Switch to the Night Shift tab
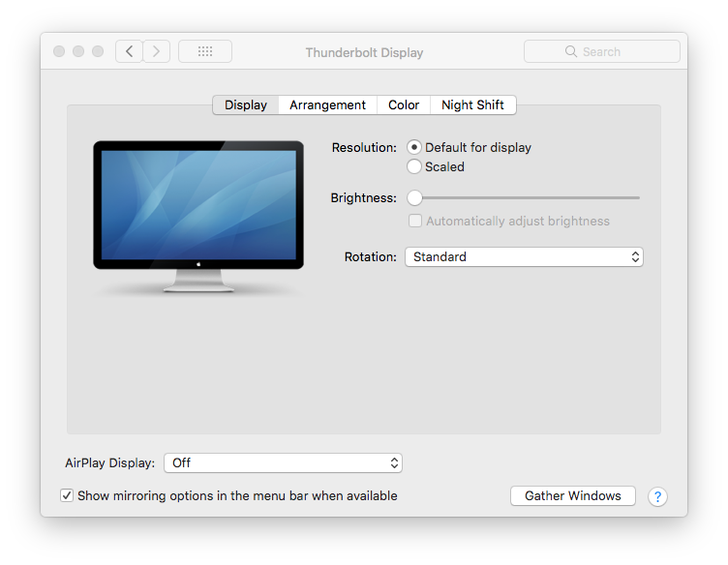The height and width of the screenshot is (565, 728). coord(472,104)
